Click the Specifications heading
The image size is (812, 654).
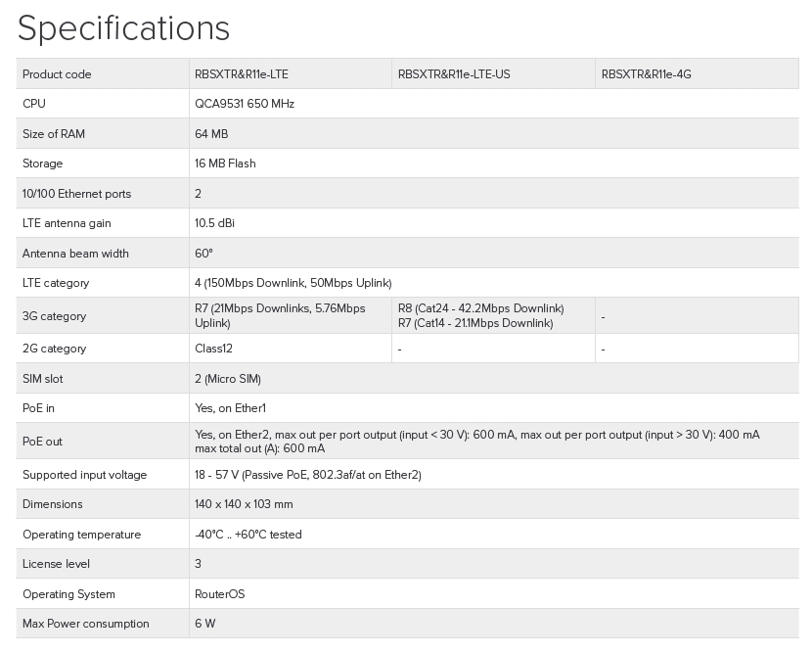point(123,28)
